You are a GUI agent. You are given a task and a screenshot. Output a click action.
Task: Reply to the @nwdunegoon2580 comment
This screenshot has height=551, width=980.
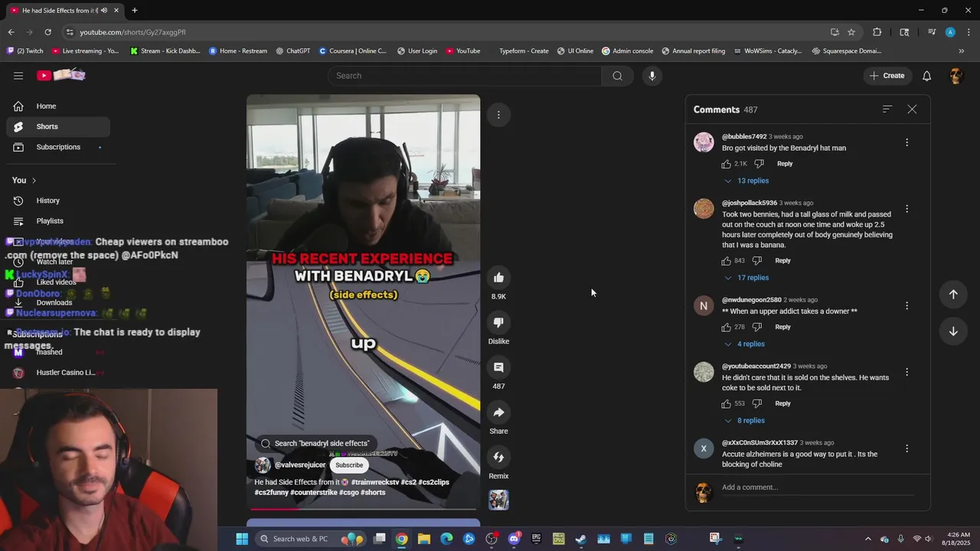click(x=782, y=328)
